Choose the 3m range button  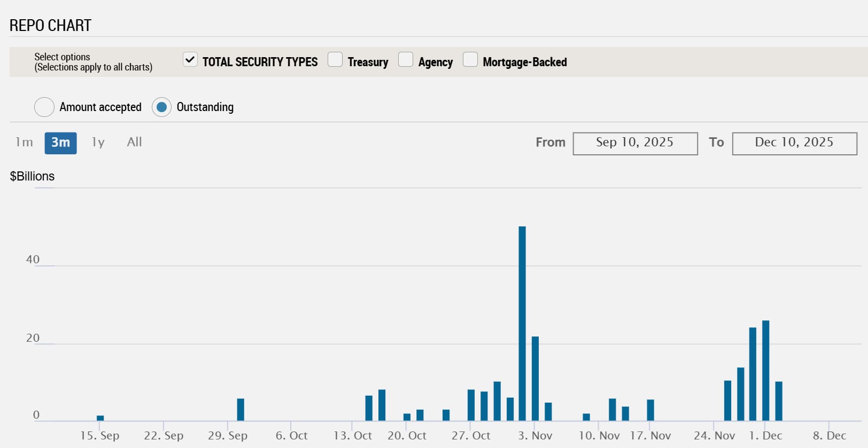coord(60,143)
